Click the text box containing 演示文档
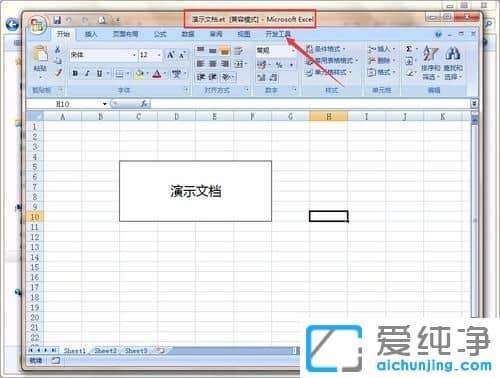Image resolution: width=500 pixels, height=378 pixels. [195, 191]
